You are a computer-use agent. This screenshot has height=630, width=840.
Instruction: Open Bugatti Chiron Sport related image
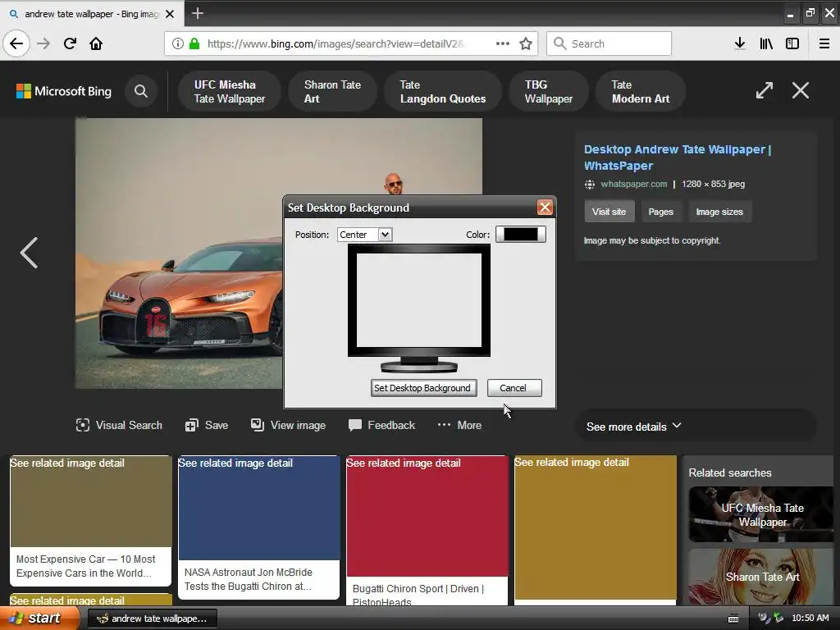(427, 531)
